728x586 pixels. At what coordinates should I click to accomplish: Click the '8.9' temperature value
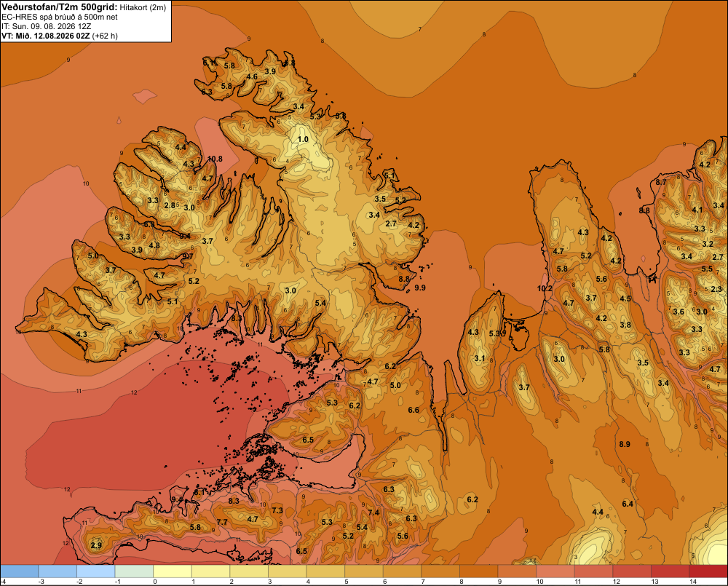point(625,444)
